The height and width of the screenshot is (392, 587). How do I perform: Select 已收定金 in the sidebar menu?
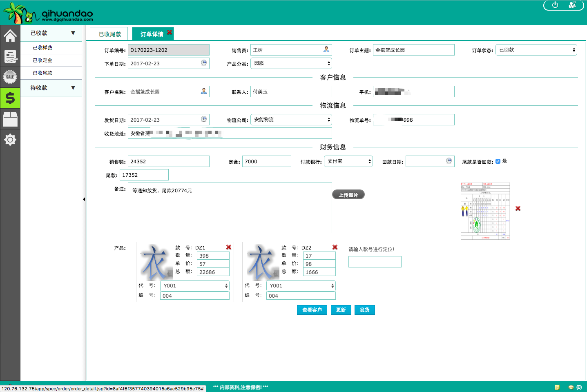coord(43,60)
